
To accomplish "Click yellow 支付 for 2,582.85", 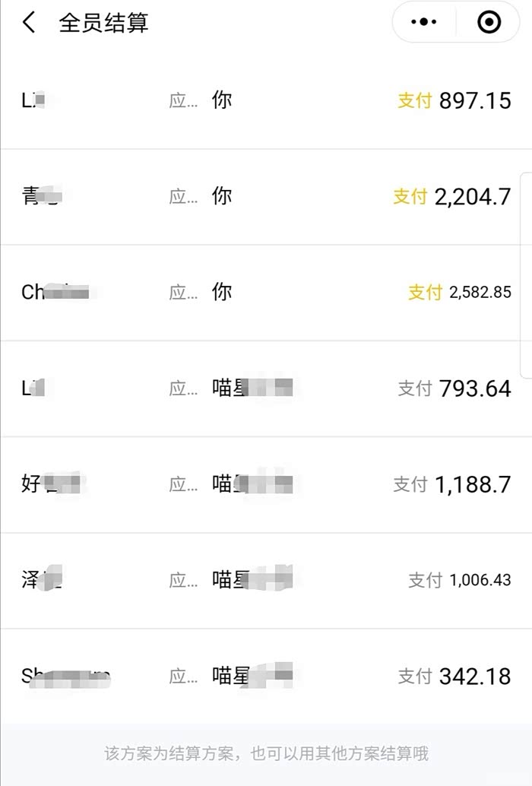I will [x=426, y=292].
